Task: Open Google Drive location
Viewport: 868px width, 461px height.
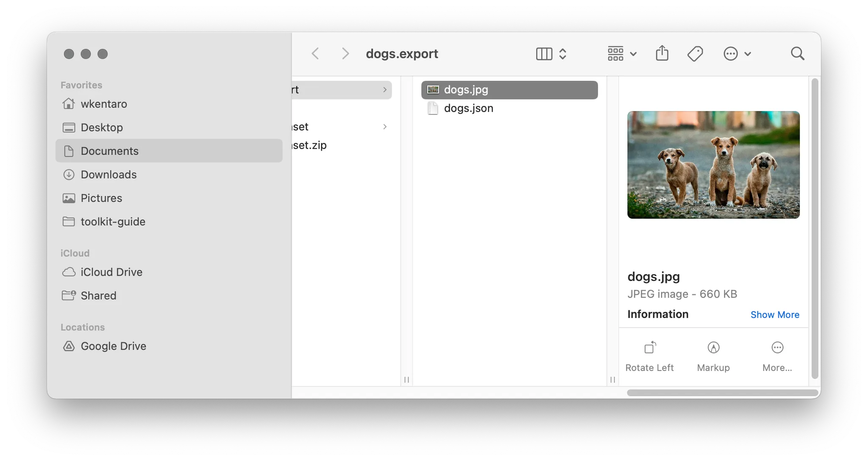Action: pos(113,346)
